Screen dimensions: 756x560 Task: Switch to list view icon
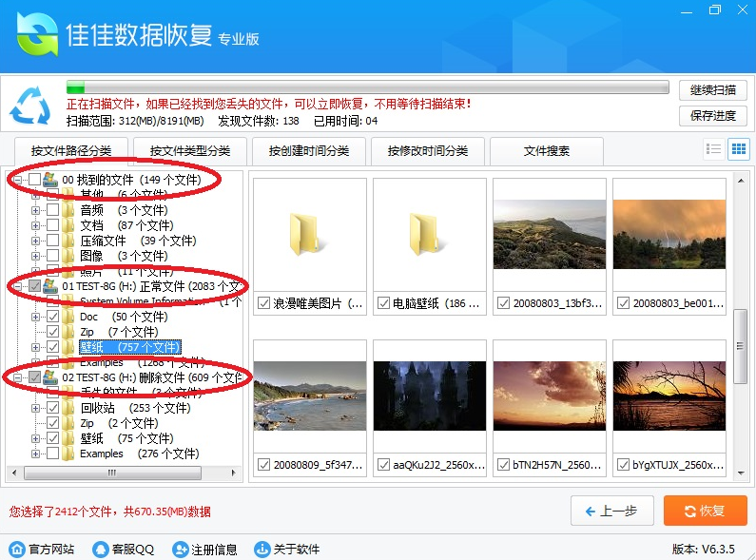click(713, 149)
